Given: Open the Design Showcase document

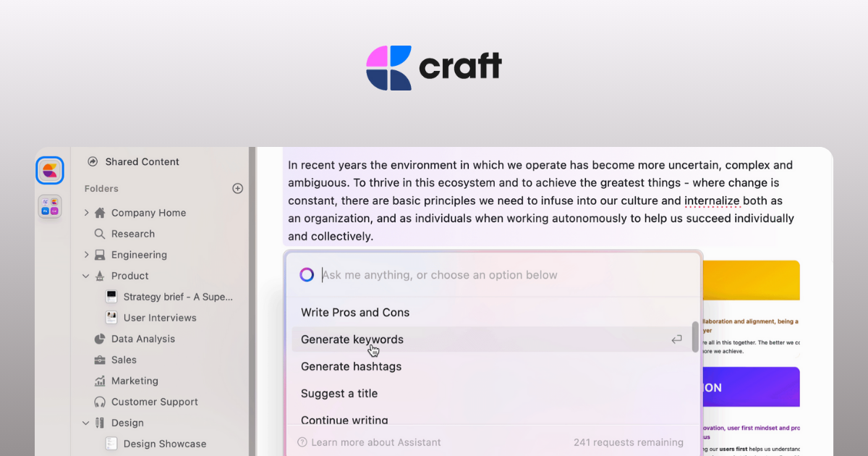Looking at the screenshot, I should 165,444.
